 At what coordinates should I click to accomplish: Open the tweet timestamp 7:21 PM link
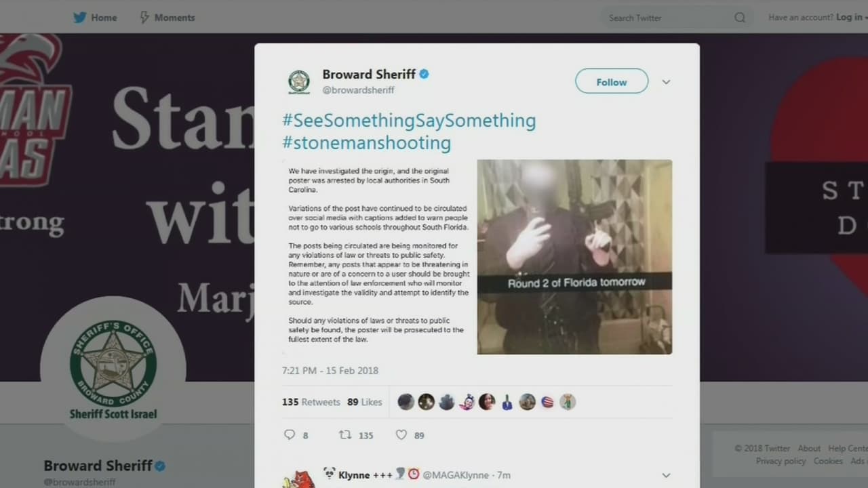tap(330, 371)
